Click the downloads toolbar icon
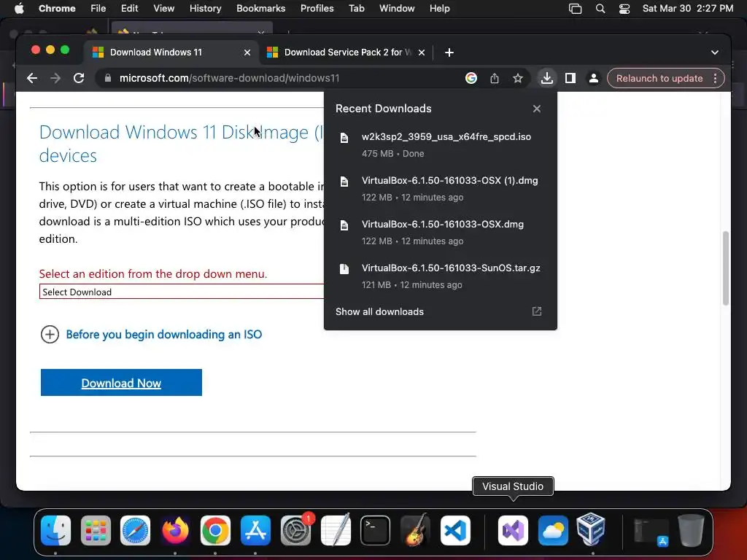Viewport: 747px width, 560px height. pos(547,78)
